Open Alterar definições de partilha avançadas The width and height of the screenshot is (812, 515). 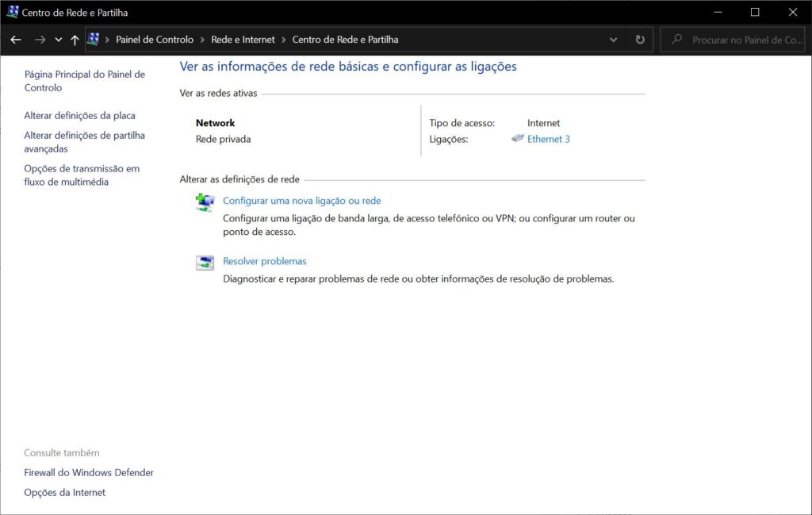pos(84,142)
